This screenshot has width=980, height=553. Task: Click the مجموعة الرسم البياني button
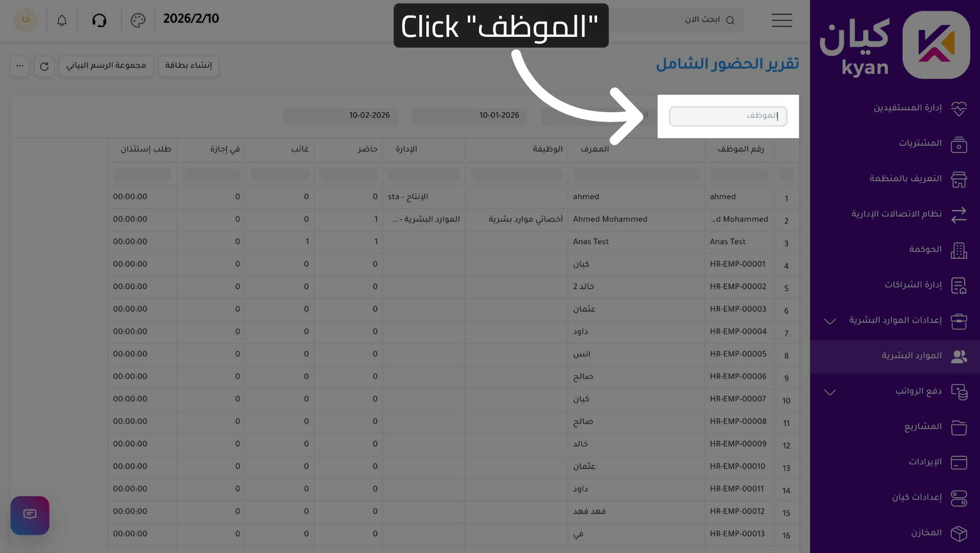(x=106, y=66)
